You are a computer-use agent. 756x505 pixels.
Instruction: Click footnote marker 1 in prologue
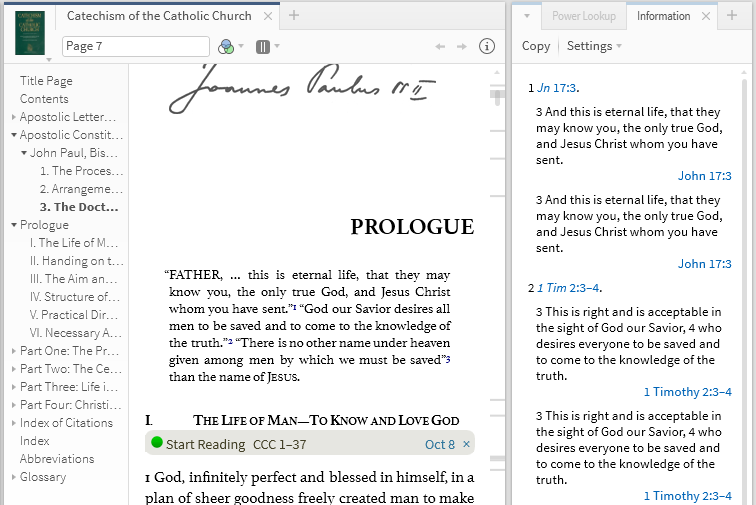pyautogui.click(x=294, y=307)
